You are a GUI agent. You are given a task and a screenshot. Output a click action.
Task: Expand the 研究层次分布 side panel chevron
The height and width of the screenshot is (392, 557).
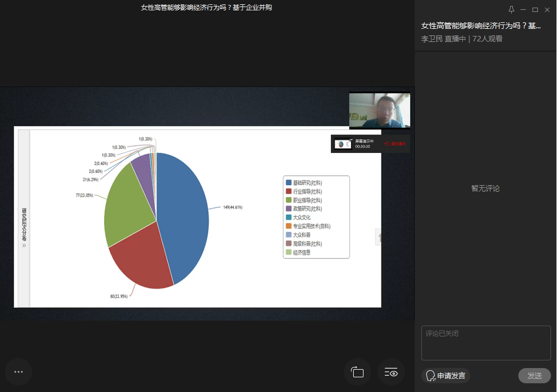(24, 246)
